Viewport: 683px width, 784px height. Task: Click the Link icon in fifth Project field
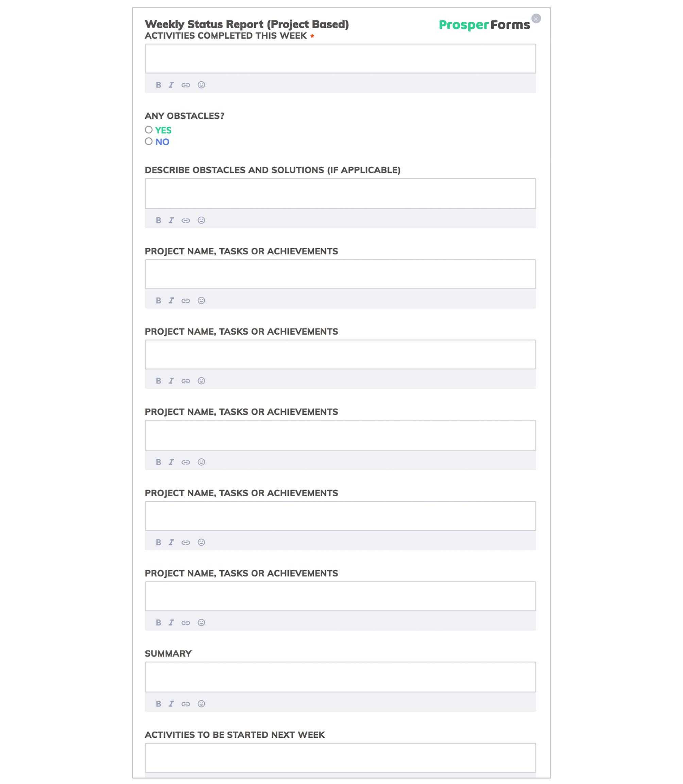click(x=186, y=623)
